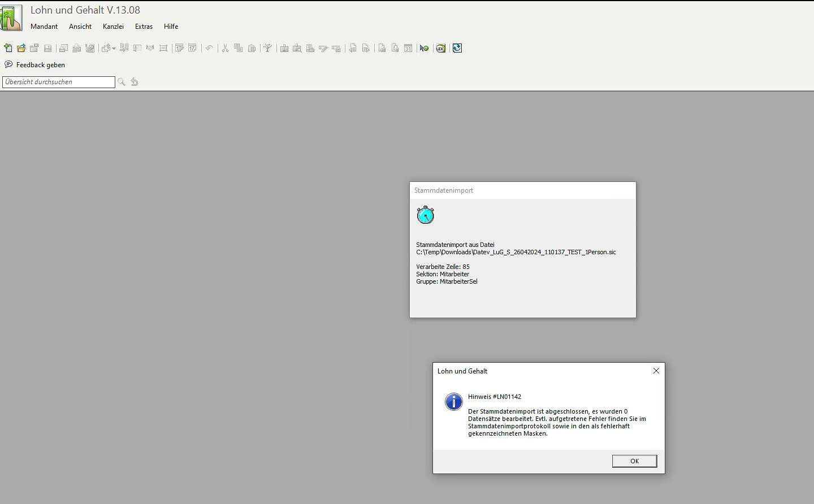Confirm the LN01142 notice with OK
814x504 pixels.
(x=634, y=461)
